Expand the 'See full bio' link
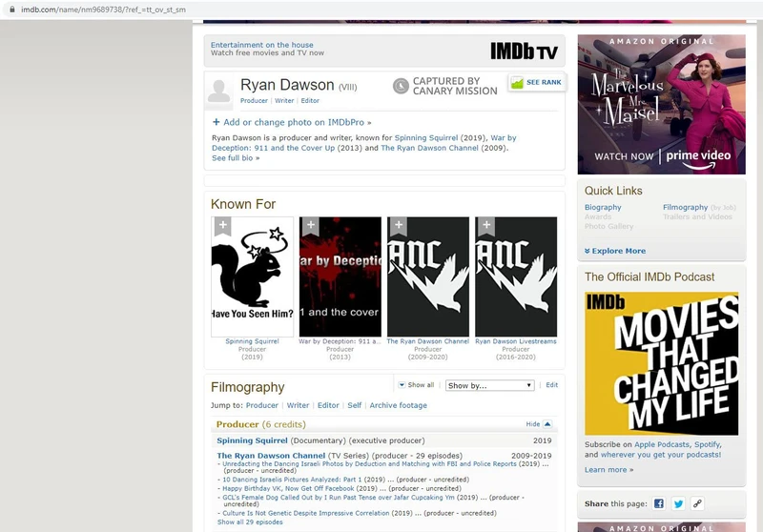This screenshot has width=763, height=532. click(x=236, y=158)
